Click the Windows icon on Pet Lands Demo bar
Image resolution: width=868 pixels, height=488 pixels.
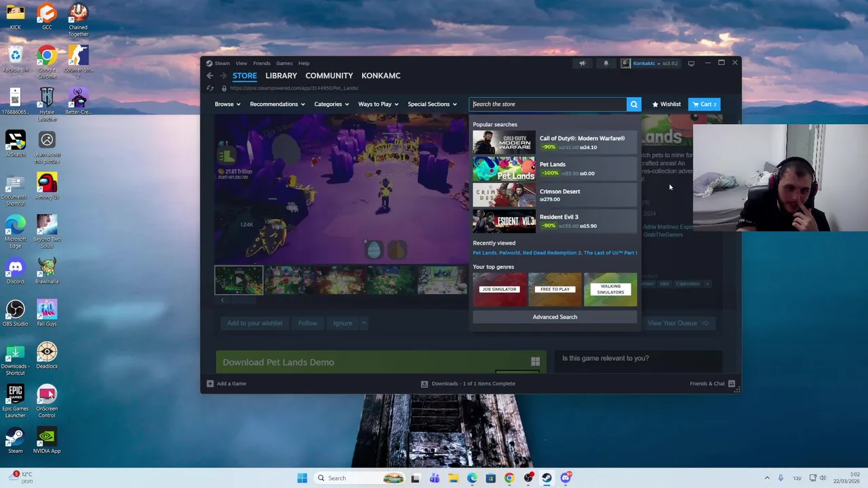pyautogui.click(x=535, y=362)
